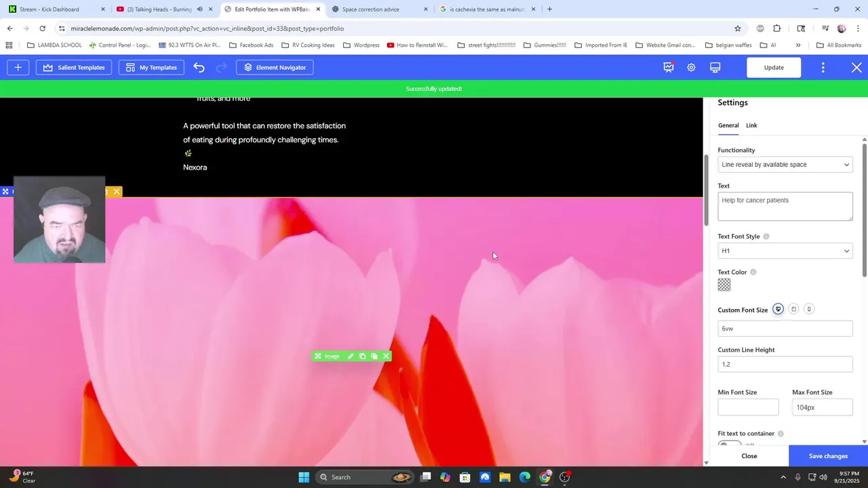Toggle Fit text to container switch

(730, 444)
